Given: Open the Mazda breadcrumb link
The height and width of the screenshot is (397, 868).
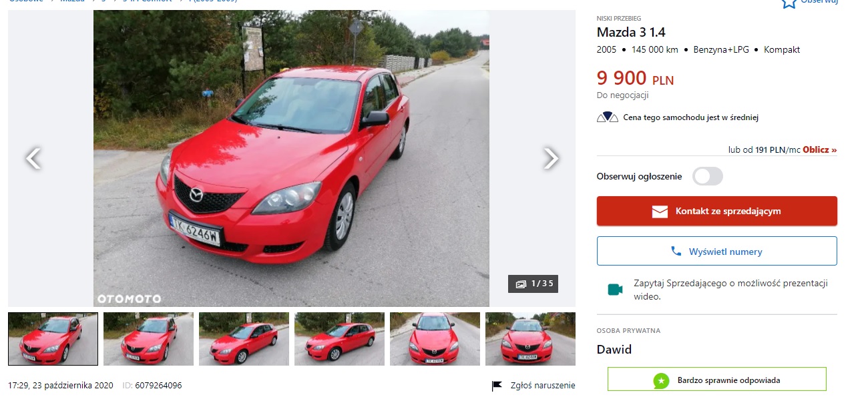Looking at the screenshot, I should (72, 1).
